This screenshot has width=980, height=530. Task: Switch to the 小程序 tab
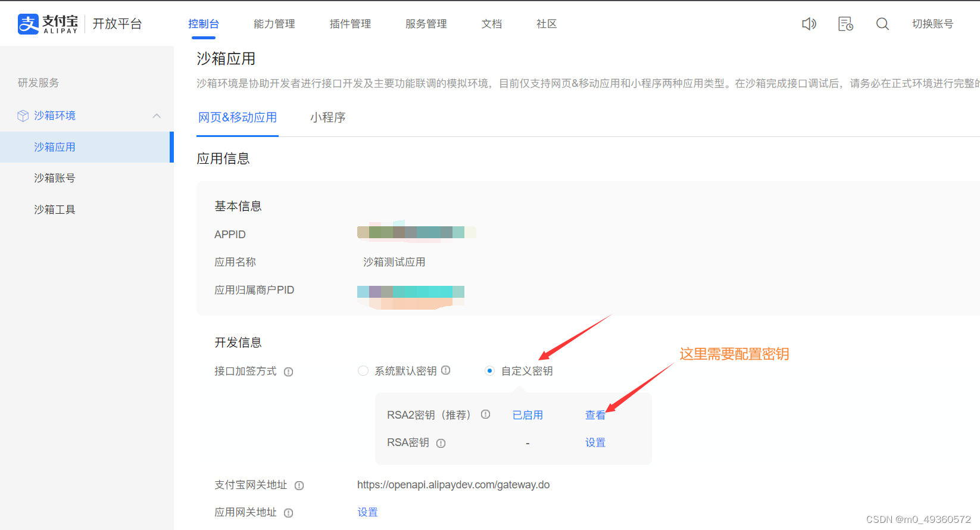[328, 117]
